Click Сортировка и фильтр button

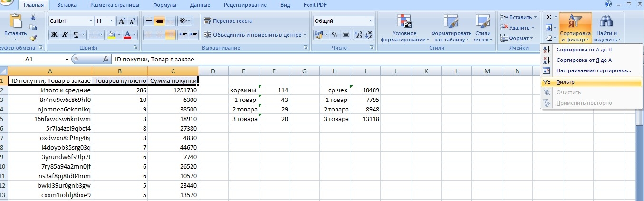coord(575,28)
